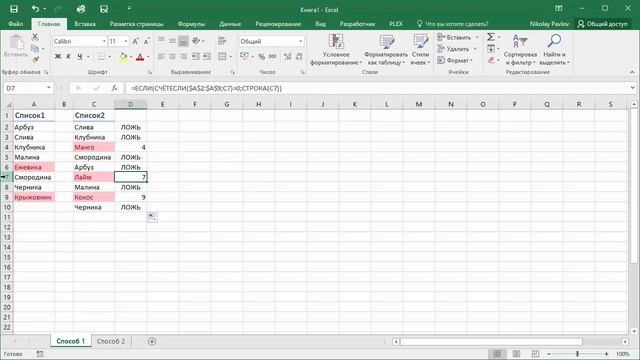Viewport: 640px width, 360px height.
Task: Open Формат cells button
Action: point(455,60)
